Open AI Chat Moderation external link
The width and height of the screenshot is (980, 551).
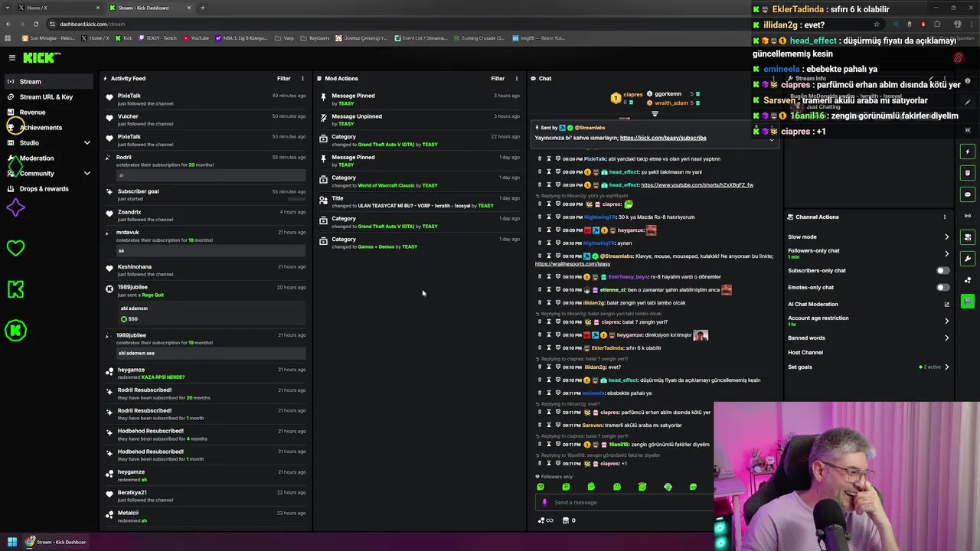(946, 304)
